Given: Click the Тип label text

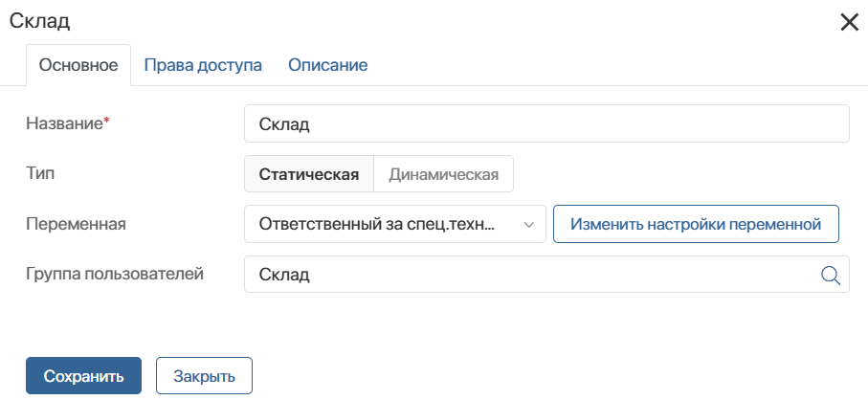Looking at the screenshot, I should point(40,173).
